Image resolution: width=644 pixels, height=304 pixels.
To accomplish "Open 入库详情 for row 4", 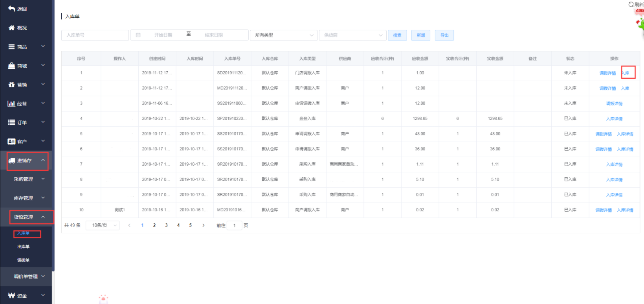I will tap(614, 119).
